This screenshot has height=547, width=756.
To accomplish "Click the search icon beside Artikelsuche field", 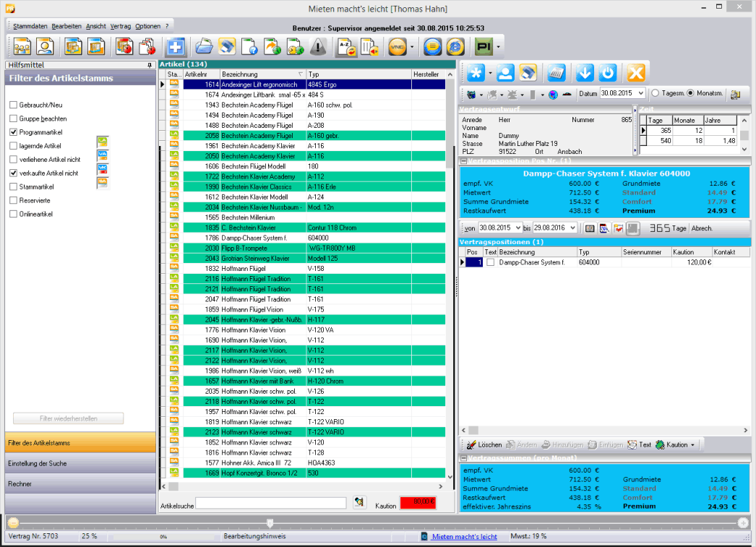I will coord(358,502).
